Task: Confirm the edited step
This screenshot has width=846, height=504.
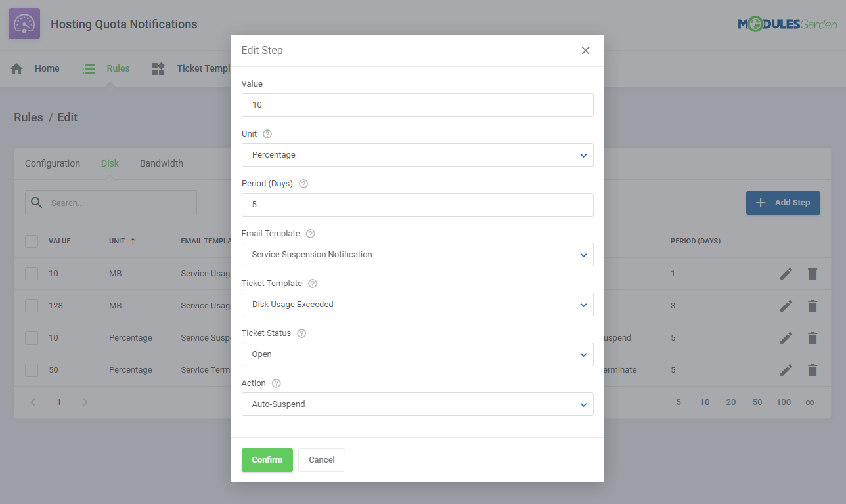Action: (267, 460)
